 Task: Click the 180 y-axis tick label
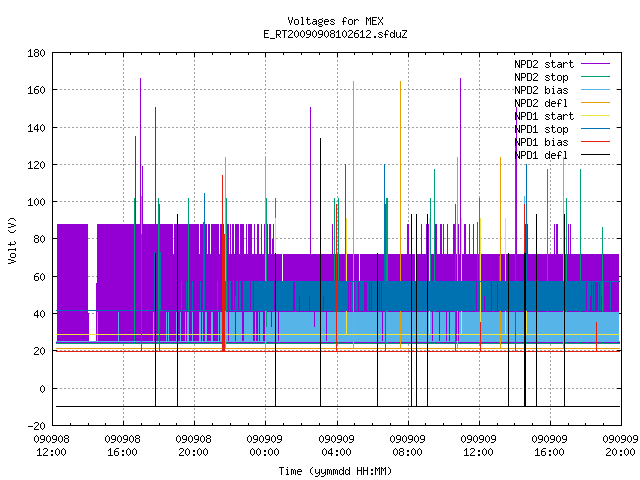[36, 53]
